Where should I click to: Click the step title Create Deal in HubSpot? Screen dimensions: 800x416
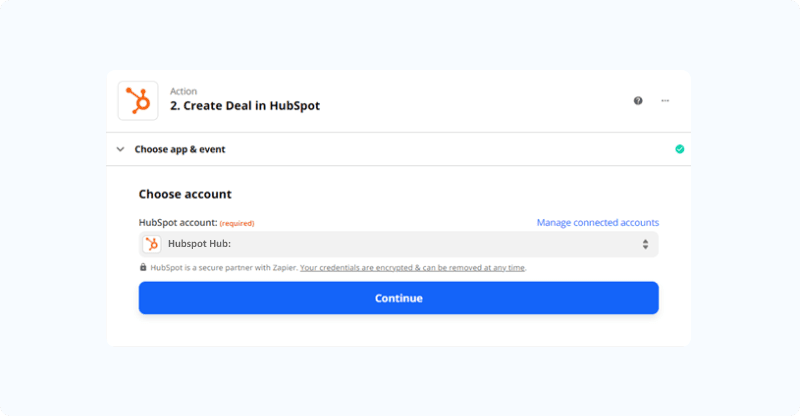(245, 106)
